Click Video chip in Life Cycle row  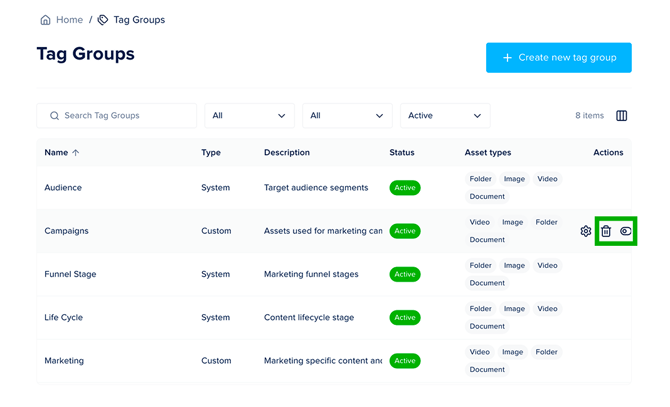547,309
